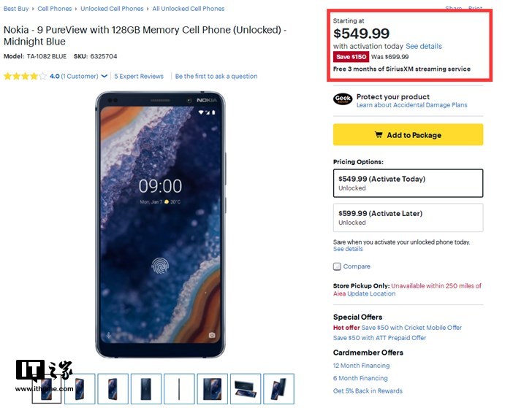
Task: Click the cart icon on Add to Package
Action: [x=379, y=135]
